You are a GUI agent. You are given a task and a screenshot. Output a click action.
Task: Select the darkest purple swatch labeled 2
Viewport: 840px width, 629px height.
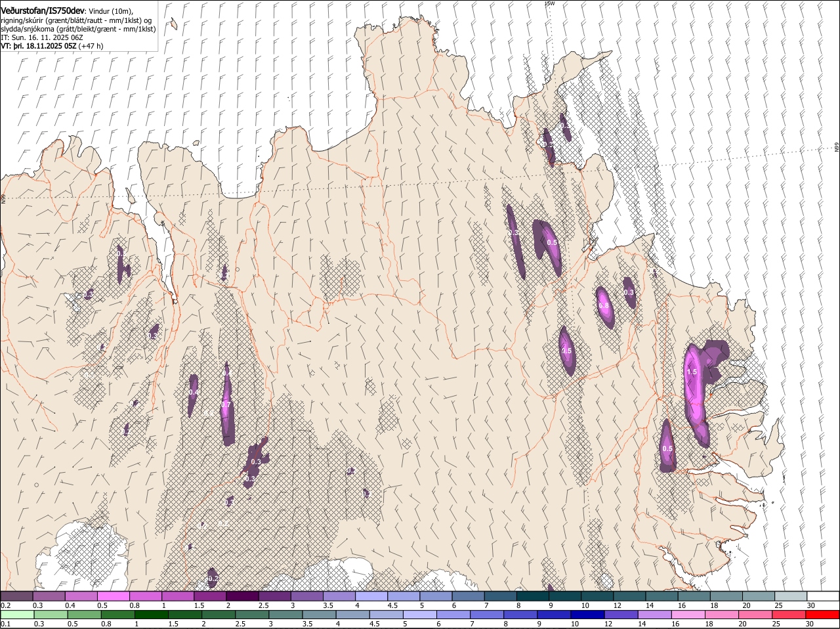click(242, 596)
